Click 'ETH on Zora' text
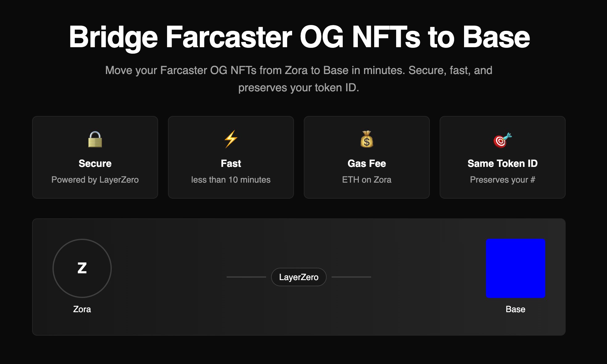The width and height of the screenshot is (607, 364). point(366,180)
